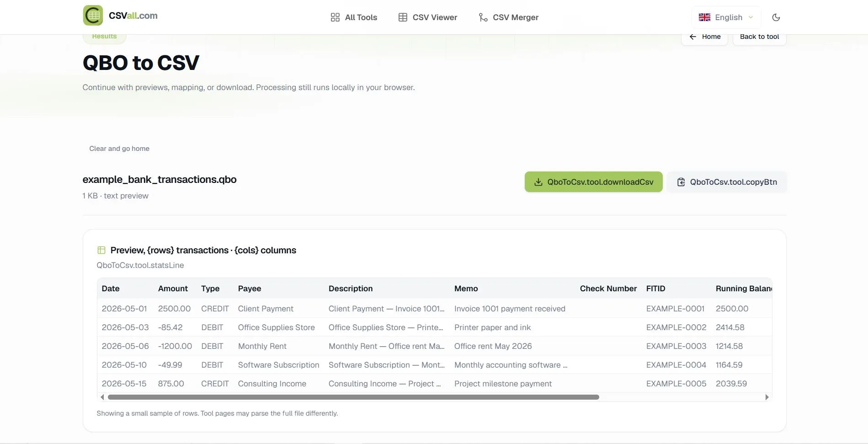Go to Home button
Screen dimensions: 868x444
tap(704, 37)
